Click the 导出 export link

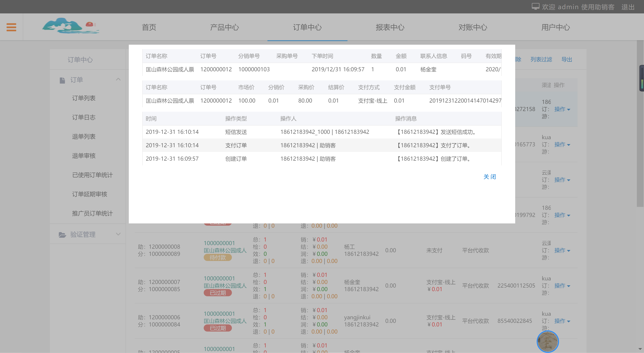coord(567,59)
